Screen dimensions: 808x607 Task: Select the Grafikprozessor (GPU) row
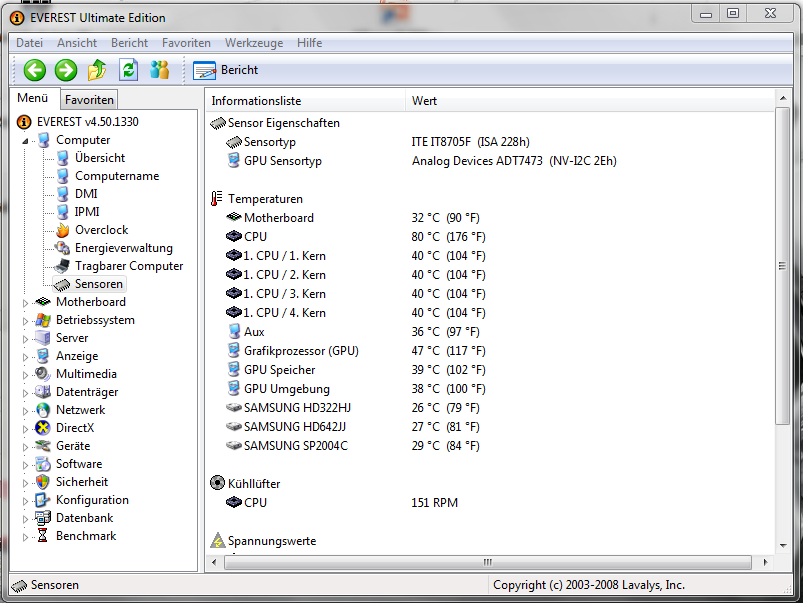(x=356, y=351)
